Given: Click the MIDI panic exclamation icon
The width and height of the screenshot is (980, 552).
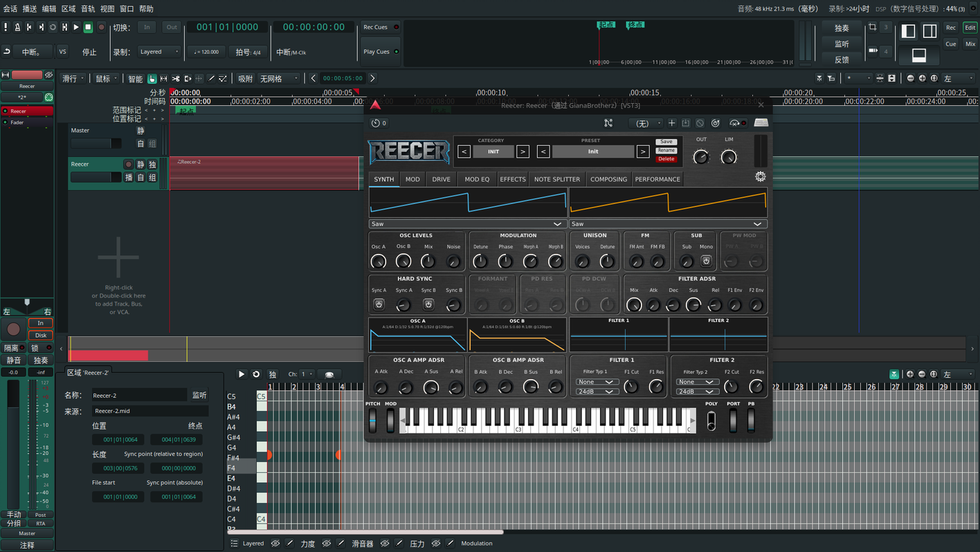Looking at the screenshot, I should point(6,27).
